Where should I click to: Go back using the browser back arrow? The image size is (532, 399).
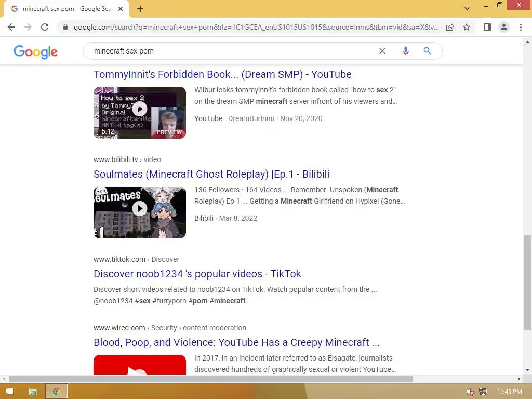point(11,27)
